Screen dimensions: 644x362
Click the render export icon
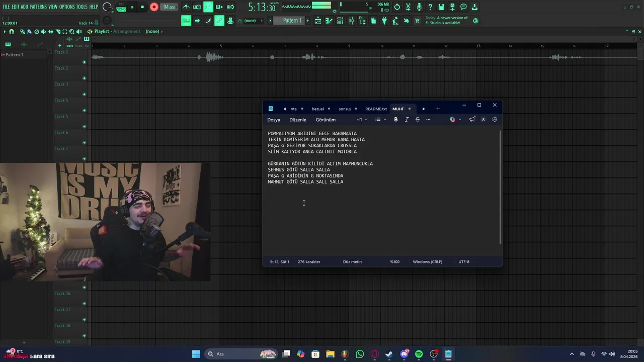pyautogui.click(x=452, y=7)
